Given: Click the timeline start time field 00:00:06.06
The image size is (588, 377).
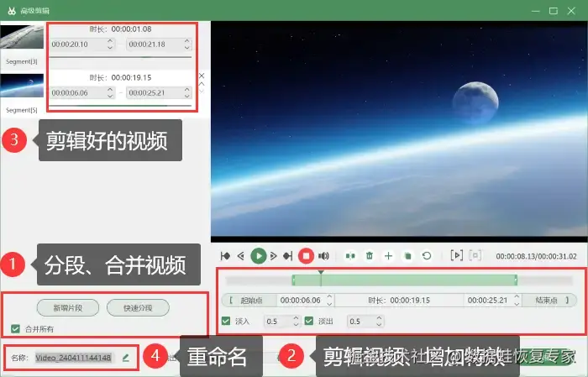Looking at the screenshot, I should click(x=301, y=301).
